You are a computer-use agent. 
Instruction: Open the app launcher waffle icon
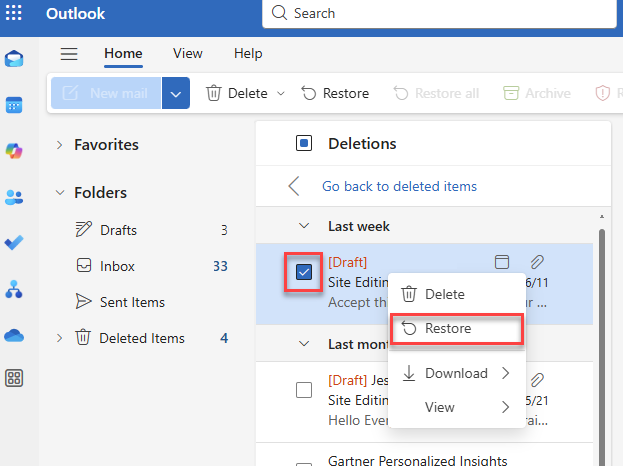pos(15,14)
